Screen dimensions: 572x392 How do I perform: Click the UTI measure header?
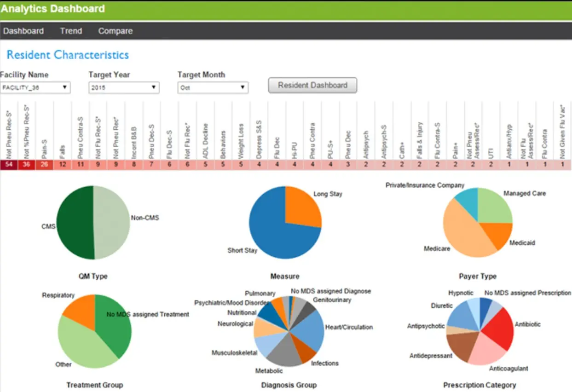(x=491, y=147)
